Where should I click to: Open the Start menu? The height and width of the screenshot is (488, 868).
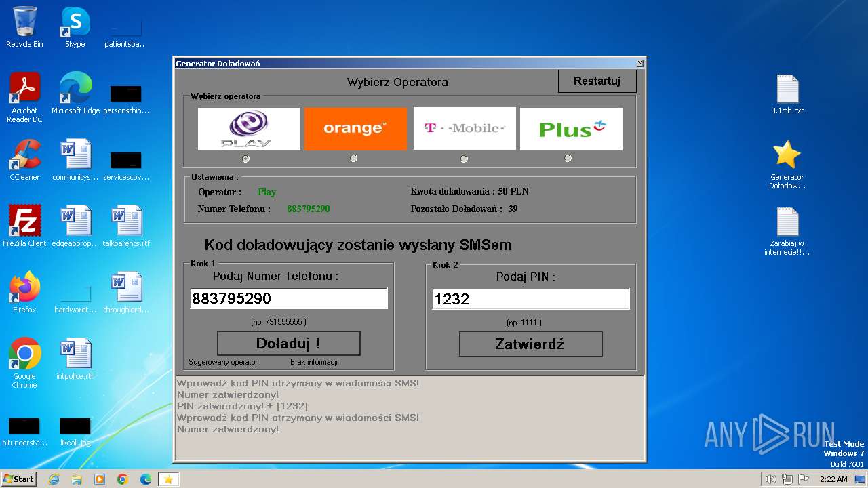[18, 479]
